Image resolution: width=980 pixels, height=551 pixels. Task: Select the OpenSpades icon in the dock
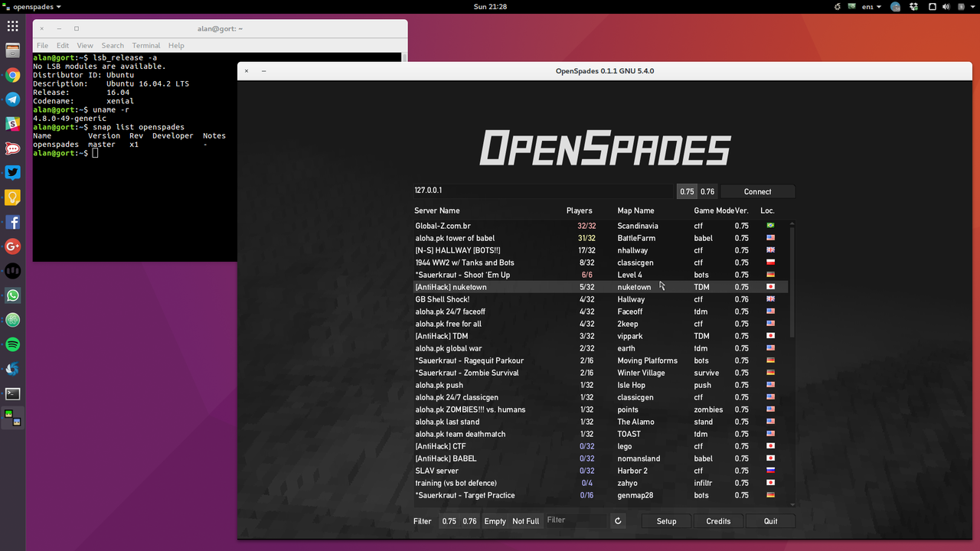[x=12, y=418]
